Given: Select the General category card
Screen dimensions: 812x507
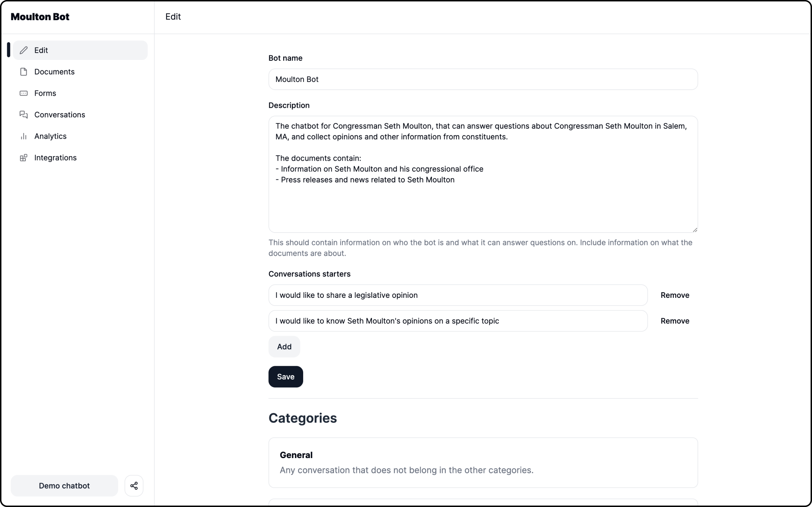Looking at the screenshot, I should coord(483,462).
